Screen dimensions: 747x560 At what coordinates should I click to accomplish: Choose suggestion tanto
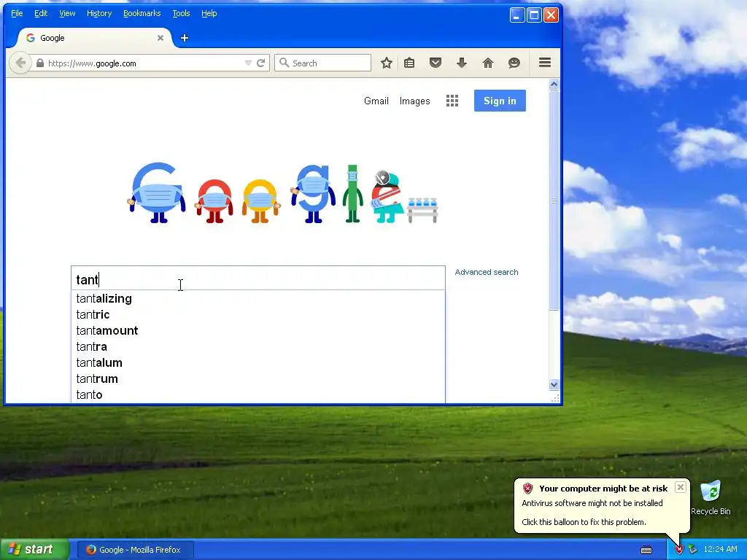pos(258,394)
